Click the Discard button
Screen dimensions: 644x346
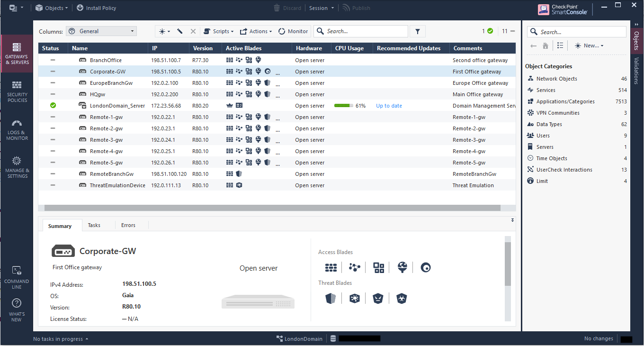pyautogui.click(x=287, y=8)
